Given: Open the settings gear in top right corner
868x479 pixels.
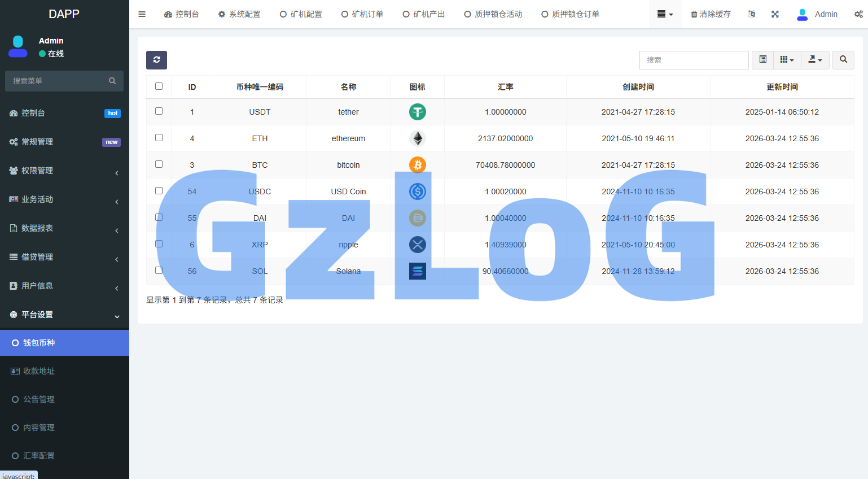Looking at the screenshot, I should (858, 14).
